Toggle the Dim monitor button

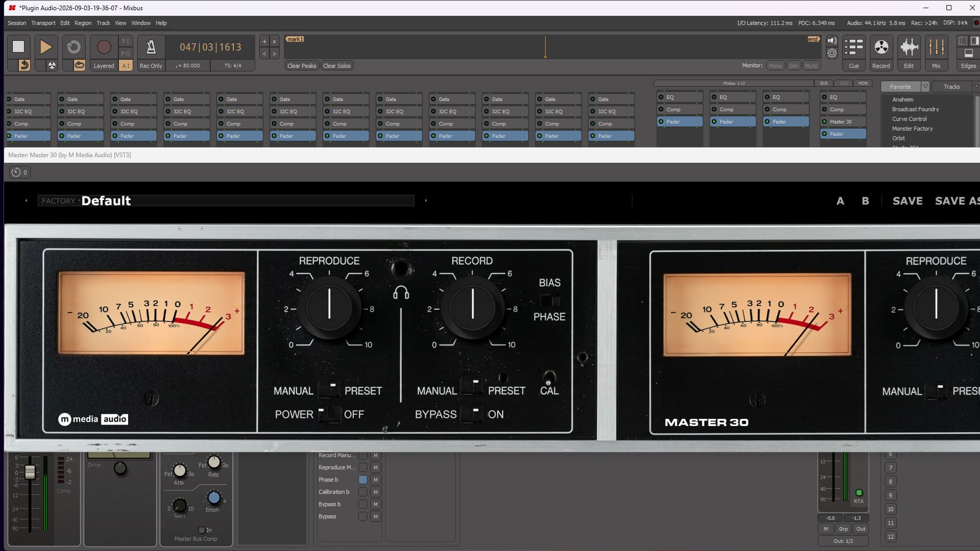coord(793,65)
